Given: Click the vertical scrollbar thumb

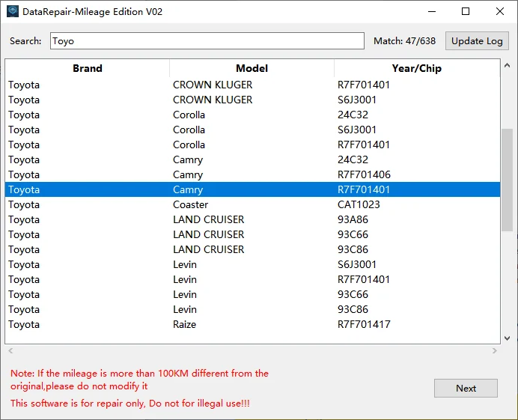Looking at the screenshot, I should pos(507,180).
